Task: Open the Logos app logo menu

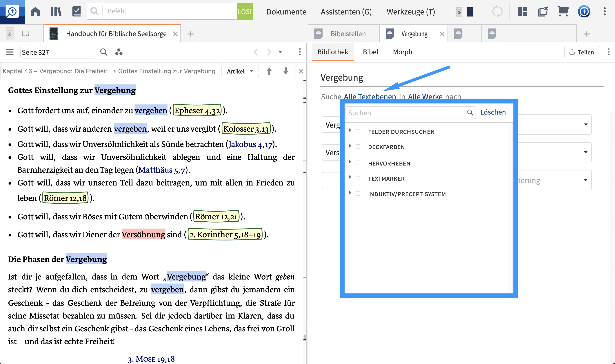Action: click(x=12, y=12)
